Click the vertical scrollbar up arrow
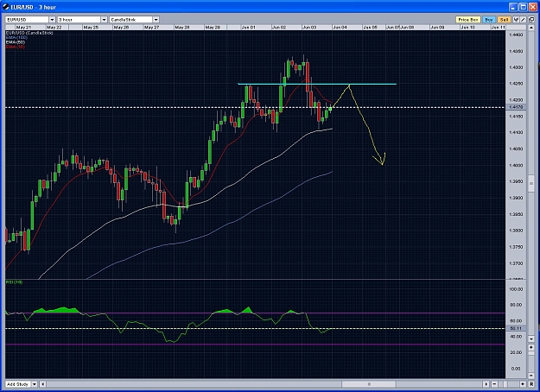This screenshot has height=392, width=540. pos(531,28)
